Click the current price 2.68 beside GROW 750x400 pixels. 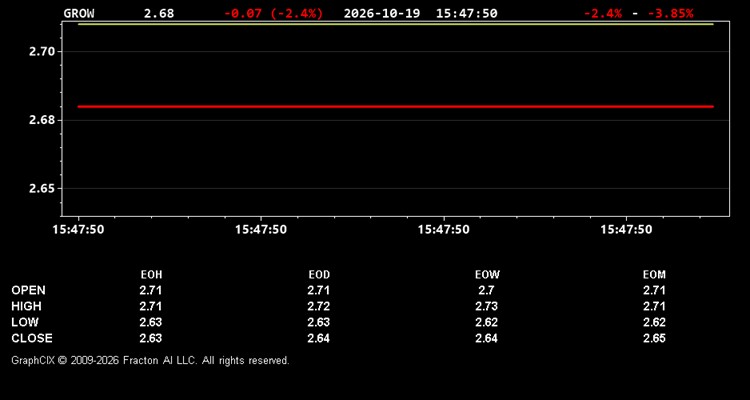tap(159, 13)
